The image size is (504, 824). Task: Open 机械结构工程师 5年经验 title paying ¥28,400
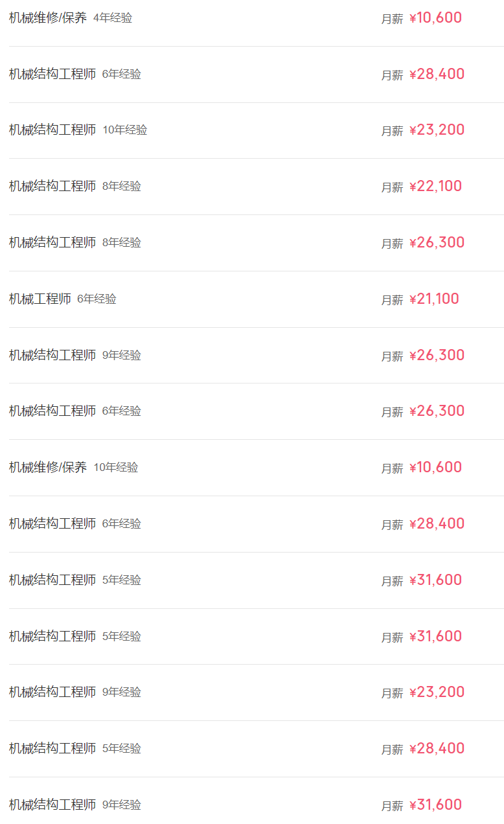[x=52, y=748]
